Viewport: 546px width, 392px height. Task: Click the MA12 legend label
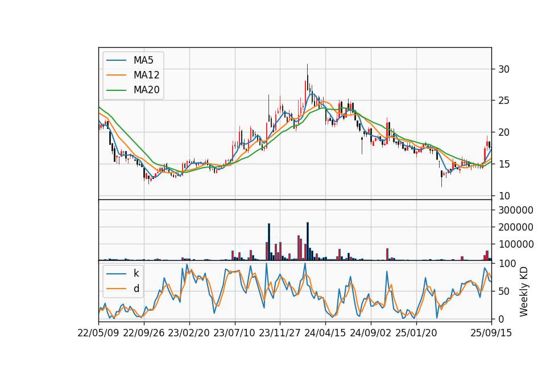(x=146, y=75)
